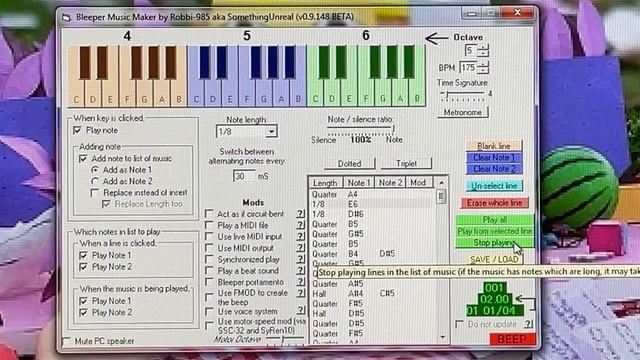Click the Mod column header
Screen dimensions: 640x360
click(418, 183)
